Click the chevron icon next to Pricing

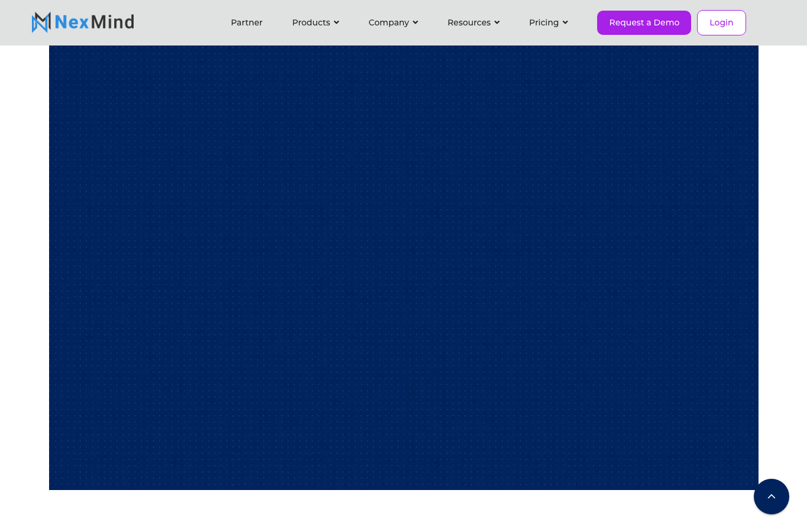click(x=565, y=22)
